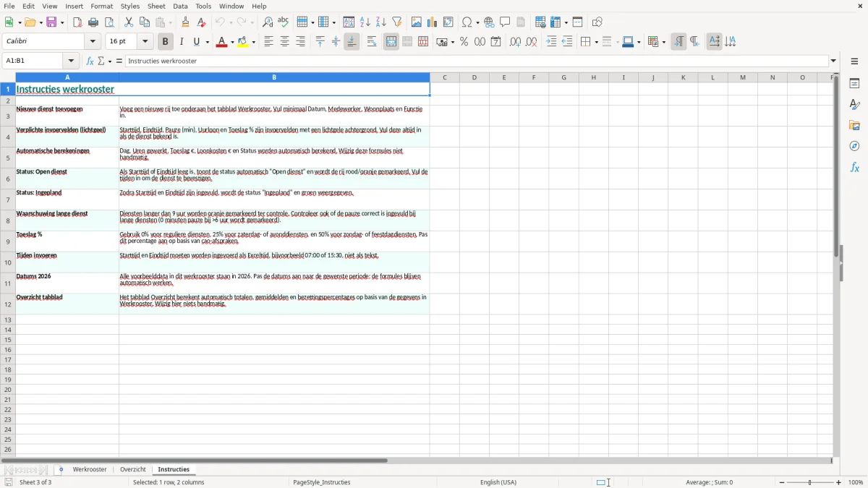The image size is (868, 488).
Task: Open the File menu
Action: click(9, 6)
